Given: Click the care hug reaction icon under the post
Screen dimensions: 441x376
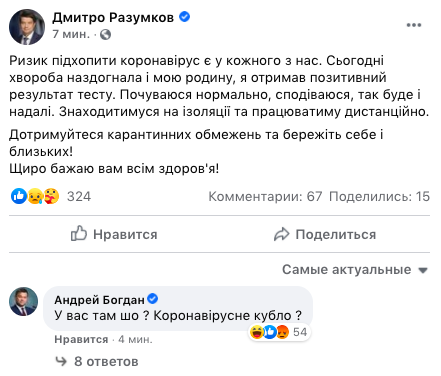Looking at the screenshot, I should pos(51,196).
